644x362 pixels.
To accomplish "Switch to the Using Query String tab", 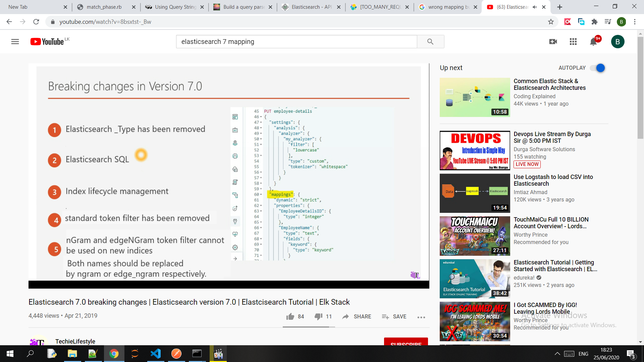I will [x=175, y=7].
